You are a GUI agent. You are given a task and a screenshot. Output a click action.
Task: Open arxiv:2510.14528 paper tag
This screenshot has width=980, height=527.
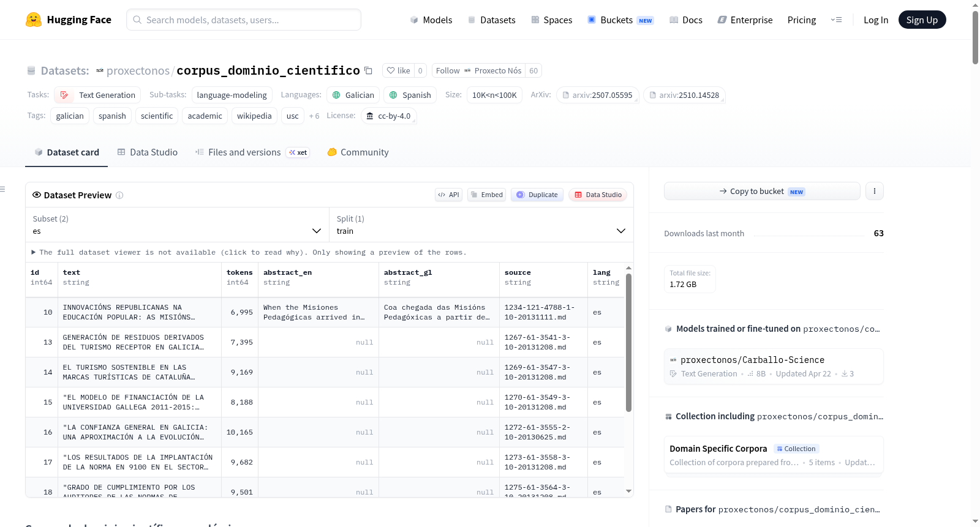(684, 95)
